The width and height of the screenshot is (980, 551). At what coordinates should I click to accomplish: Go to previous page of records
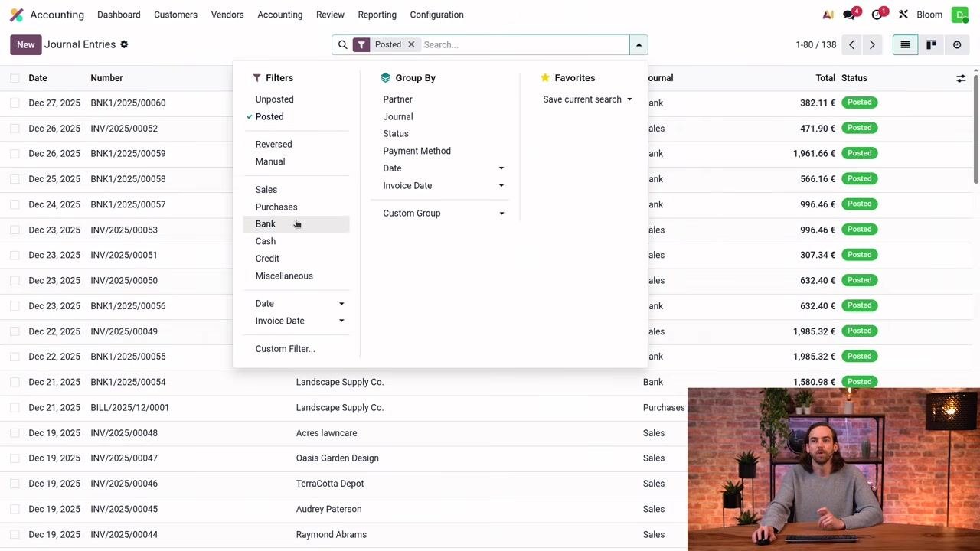coord(851,44)
